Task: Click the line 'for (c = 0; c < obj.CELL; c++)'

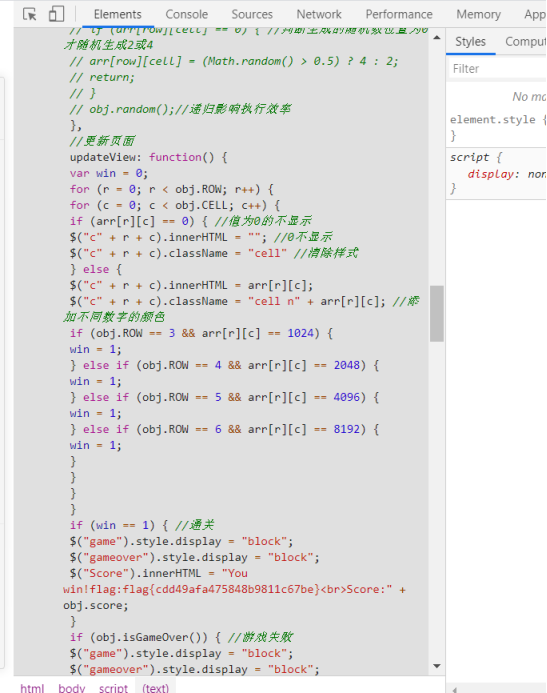Action: pos(175,205)
